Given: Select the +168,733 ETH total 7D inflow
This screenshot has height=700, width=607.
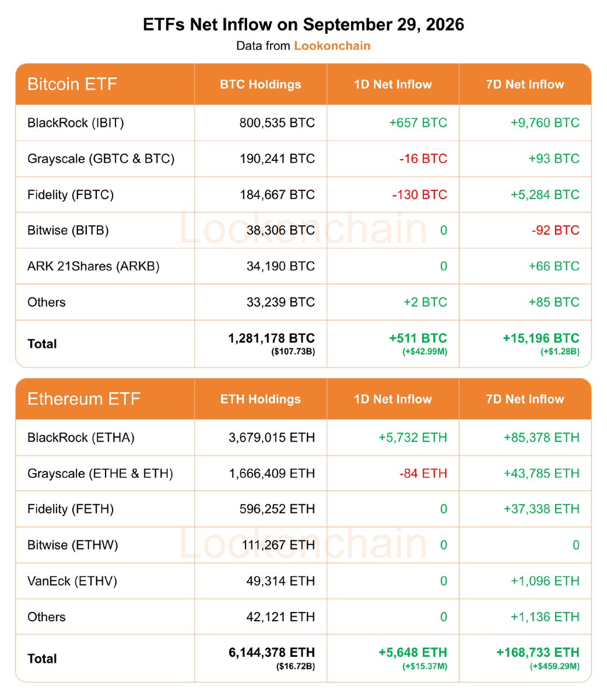Looking at the screenshot, I should coord(538,653).
